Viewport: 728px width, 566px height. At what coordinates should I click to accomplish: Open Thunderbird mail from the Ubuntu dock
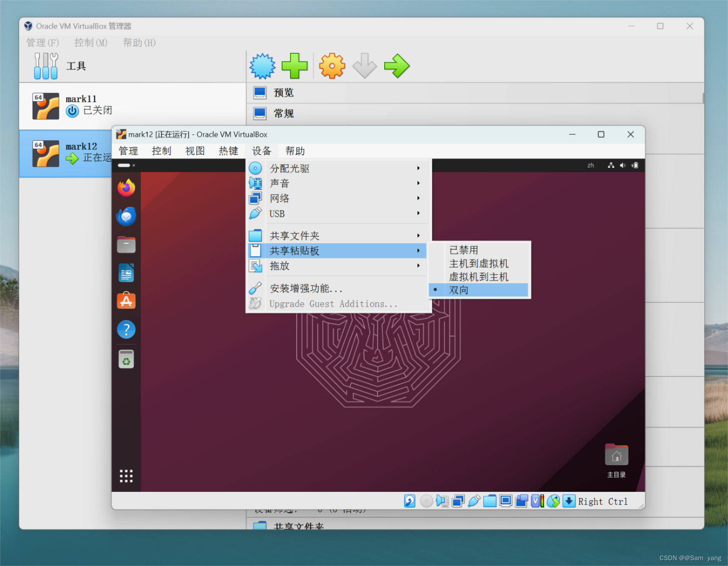(x=126, y=216)
